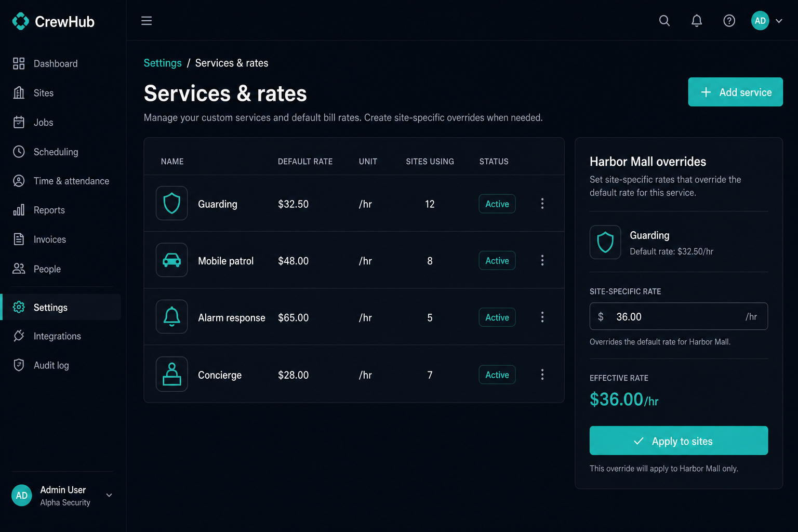Image resolution: width=798 pixels, height=532 pixels.
Task: Open row options for Alarm response
Action: coord(542,317)
